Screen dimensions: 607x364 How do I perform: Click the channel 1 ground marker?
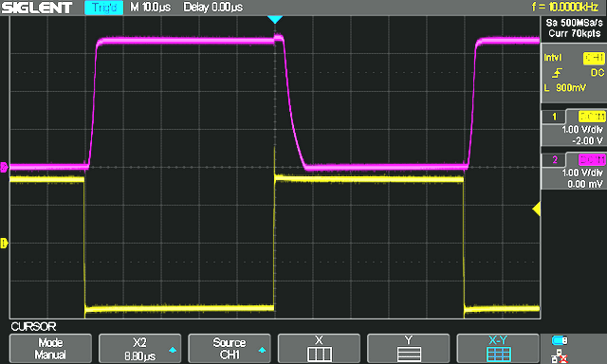pos(4,244)
